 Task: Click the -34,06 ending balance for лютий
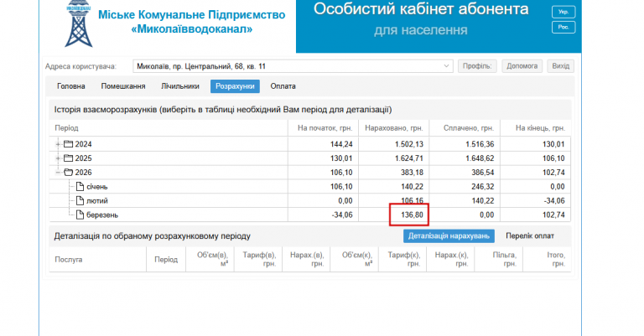pos(553,200)
